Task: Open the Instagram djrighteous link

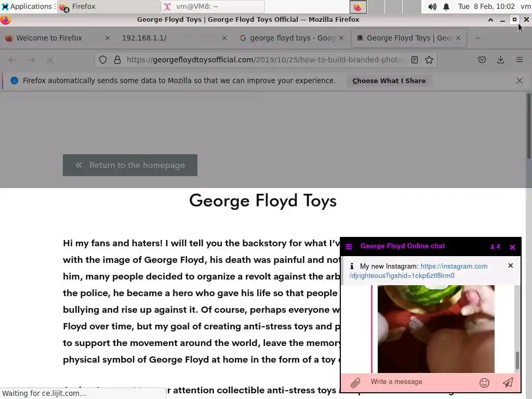Action: pyautogui.click(x=418, y=271)
